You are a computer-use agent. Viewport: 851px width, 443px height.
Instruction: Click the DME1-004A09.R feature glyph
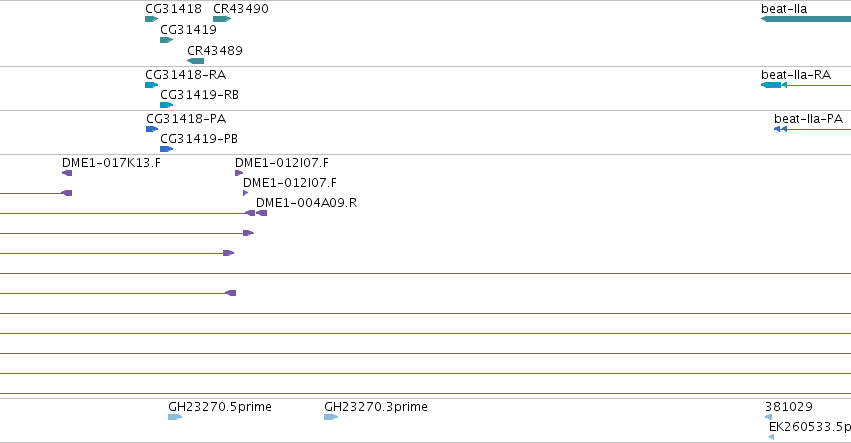point(262,213)
